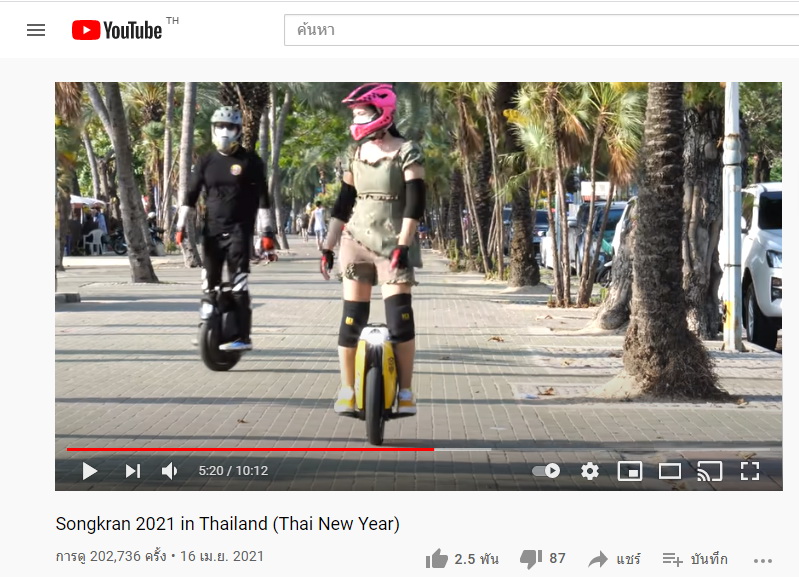Viewport: 799px width, 577px height.
Task: Save the video with บันทึก
Action: [x=695, y=559]
